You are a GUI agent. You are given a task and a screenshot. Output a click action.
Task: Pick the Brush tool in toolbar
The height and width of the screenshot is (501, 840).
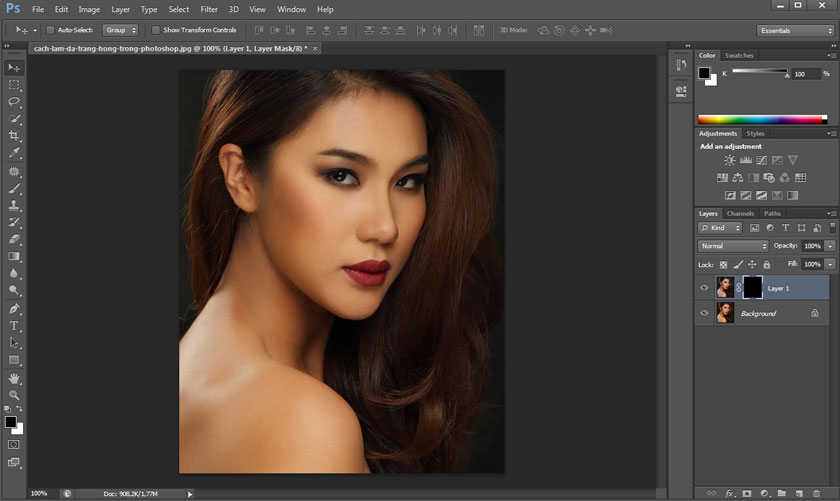pyautogui.click(x=14, y=188)
